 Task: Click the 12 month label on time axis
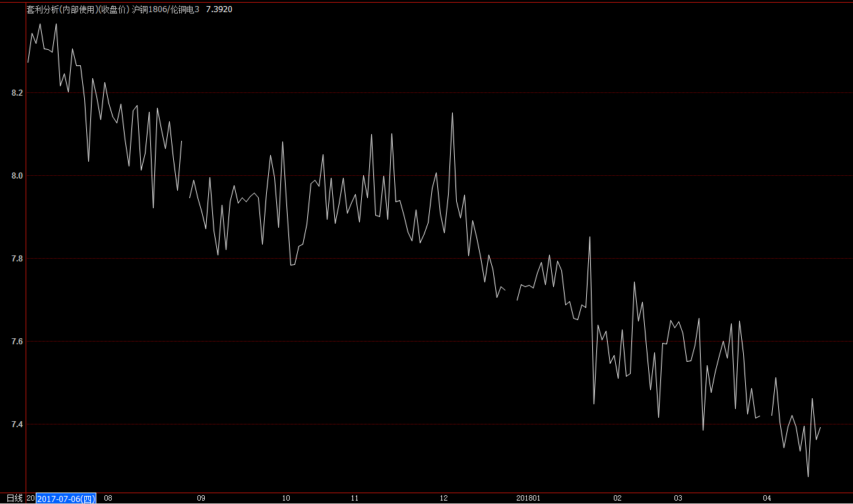(x=443, y=499)
